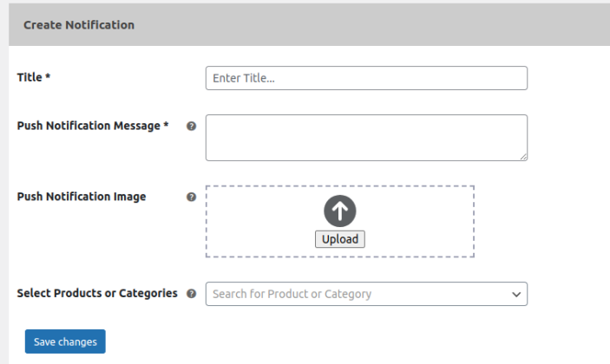Image resolution: width=610 pixels, height=364 pixels.
Task: Focus the Enter Title input field
Action: tap(366, 78)
